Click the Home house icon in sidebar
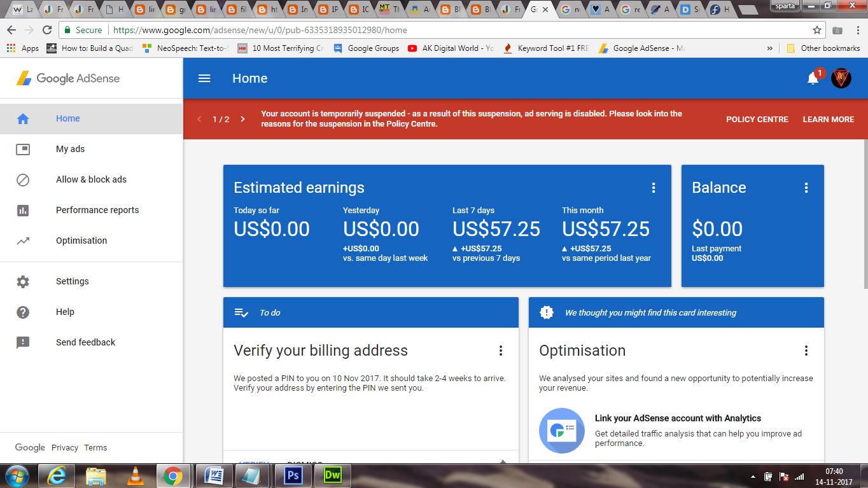Viewport: 868px width, 488px height. pyautogui.click(x=23, y=118)
